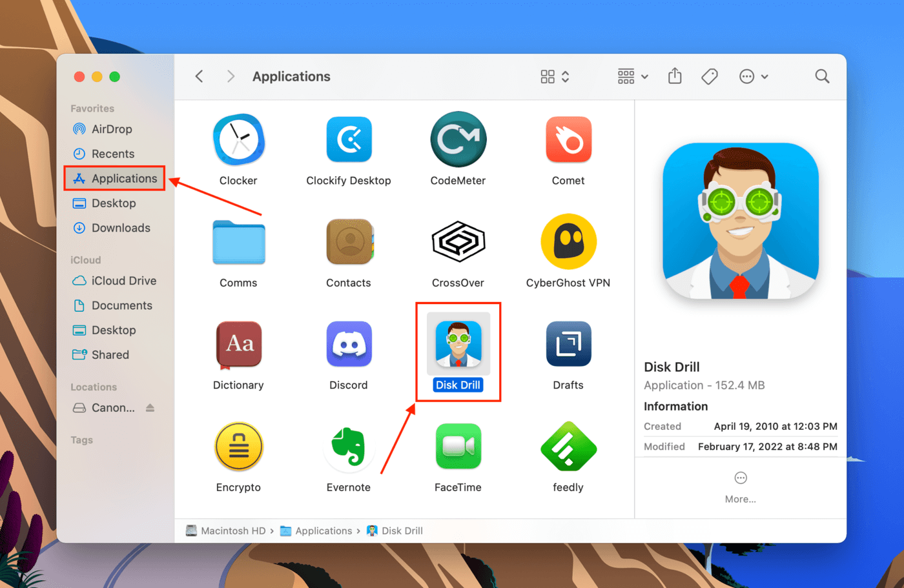Click the Tags section header
Image resolution: width=904 pixels, height=588 pixels.
tap(82, 440)
